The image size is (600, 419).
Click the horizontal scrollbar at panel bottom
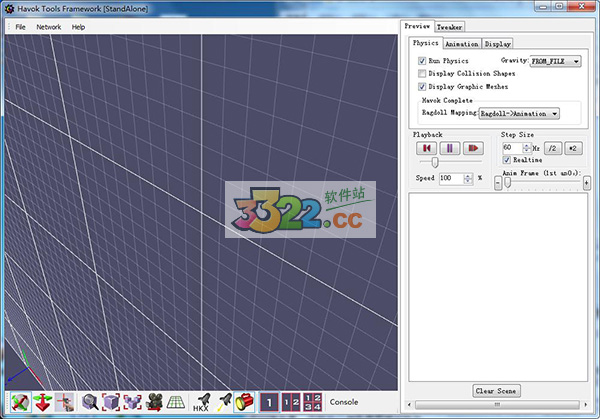(497, 405)
